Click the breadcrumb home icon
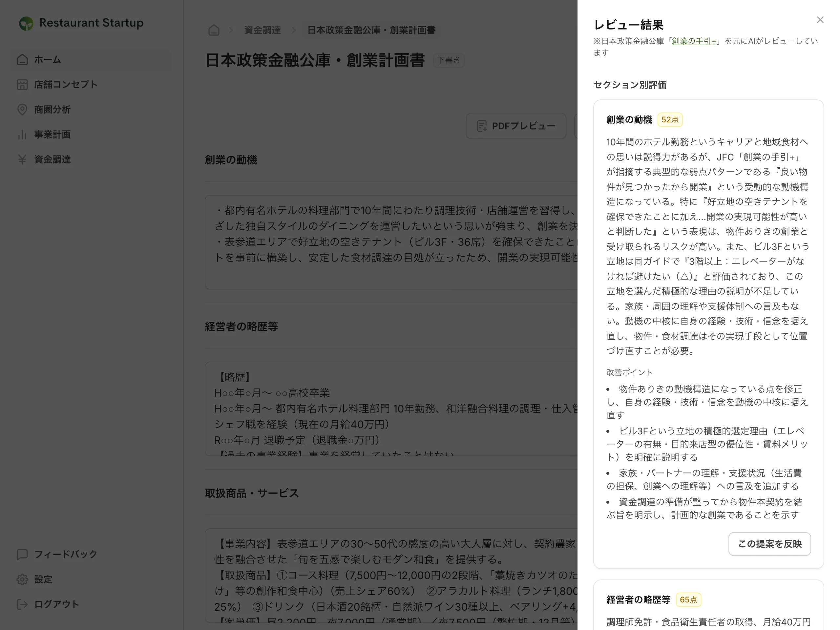 pyautogui.click(x=214, y=30)
